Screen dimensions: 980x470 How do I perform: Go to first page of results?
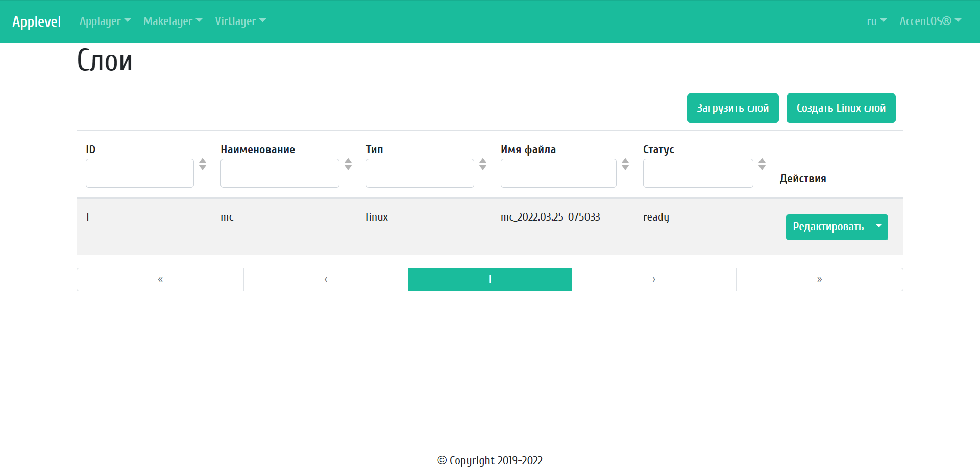point(160,279)
